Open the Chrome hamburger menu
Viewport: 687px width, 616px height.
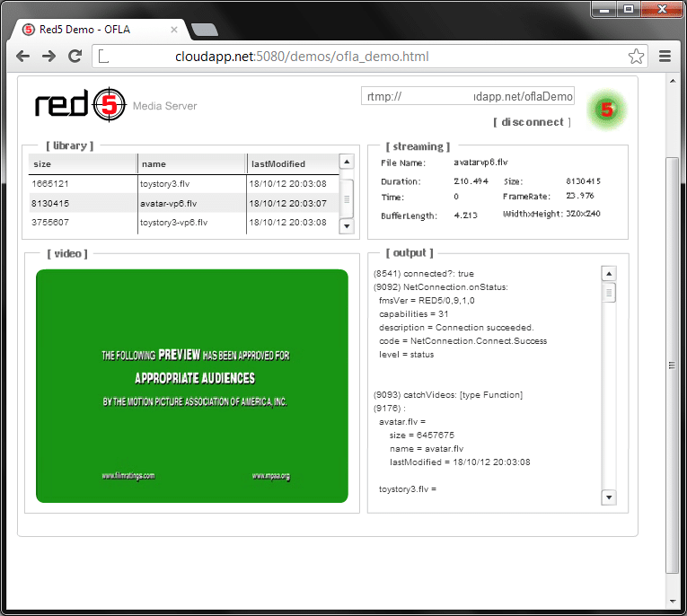(665, 57)
